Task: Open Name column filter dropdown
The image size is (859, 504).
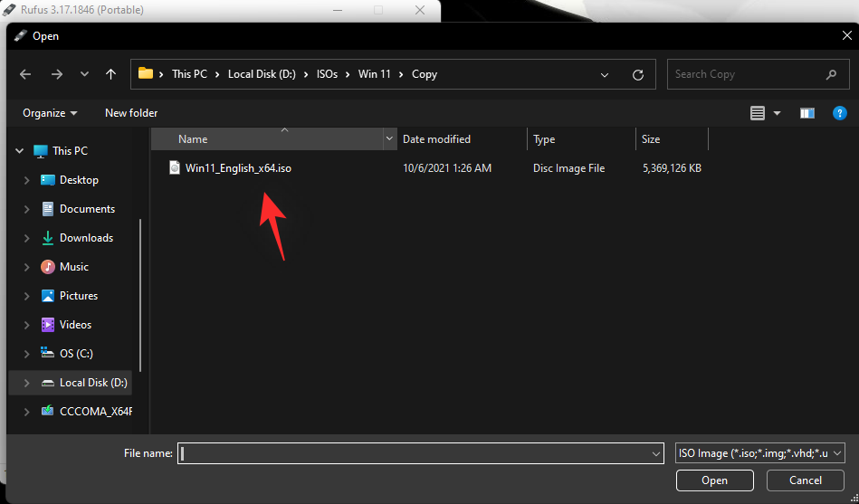Action: pos(389,139)
